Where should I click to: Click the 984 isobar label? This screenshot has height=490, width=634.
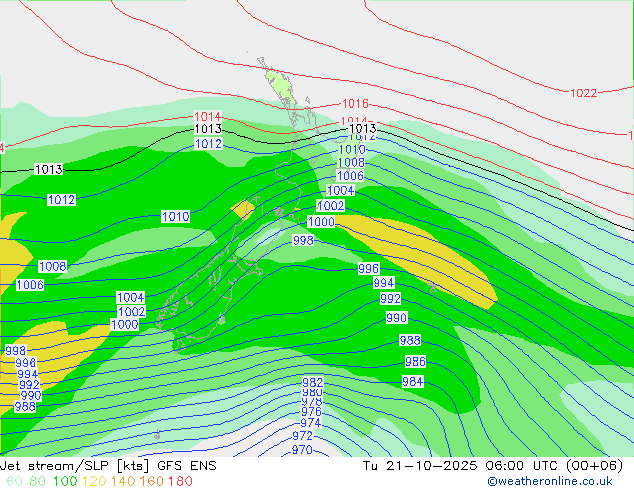click(412, 381)
